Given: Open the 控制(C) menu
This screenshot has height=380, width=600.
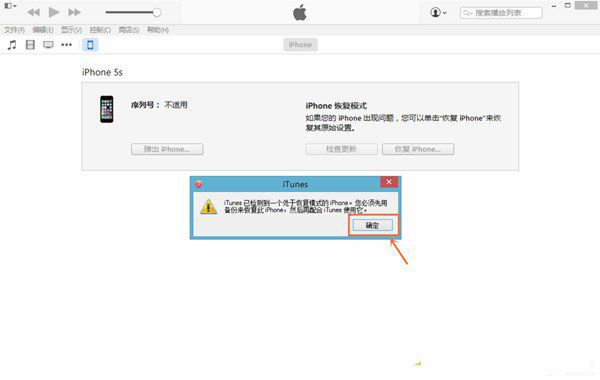Looking at the screenshot, I should click(100, 30).
